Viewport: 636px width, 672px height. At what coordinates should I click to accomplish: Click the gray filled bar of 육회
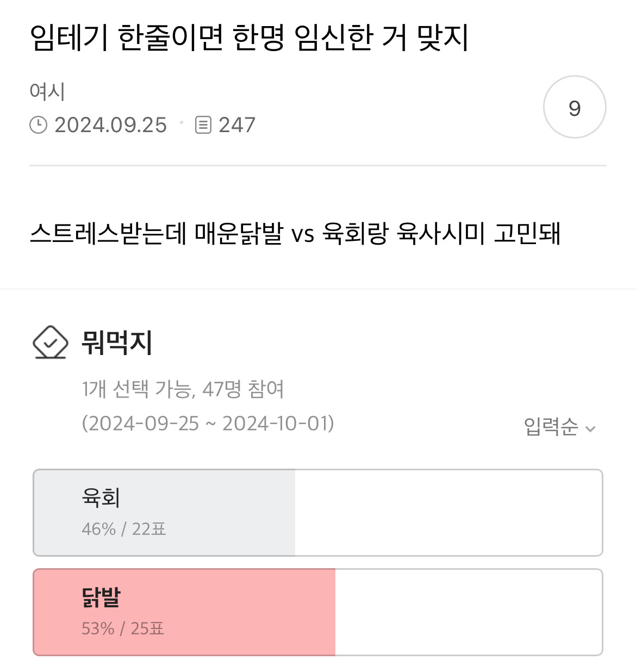tap(164, 513)
